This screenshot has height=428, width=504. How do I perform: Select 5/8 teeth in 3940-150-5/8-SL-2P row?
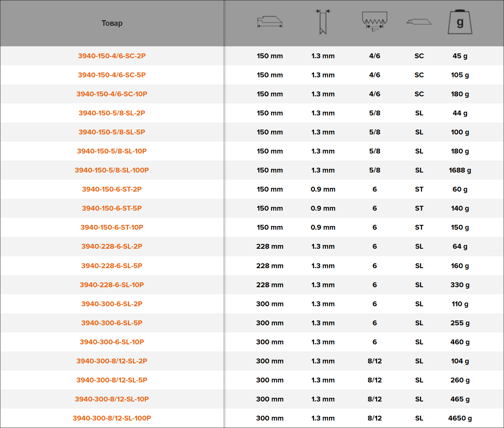pyautogui.click(x=375, y=113)
